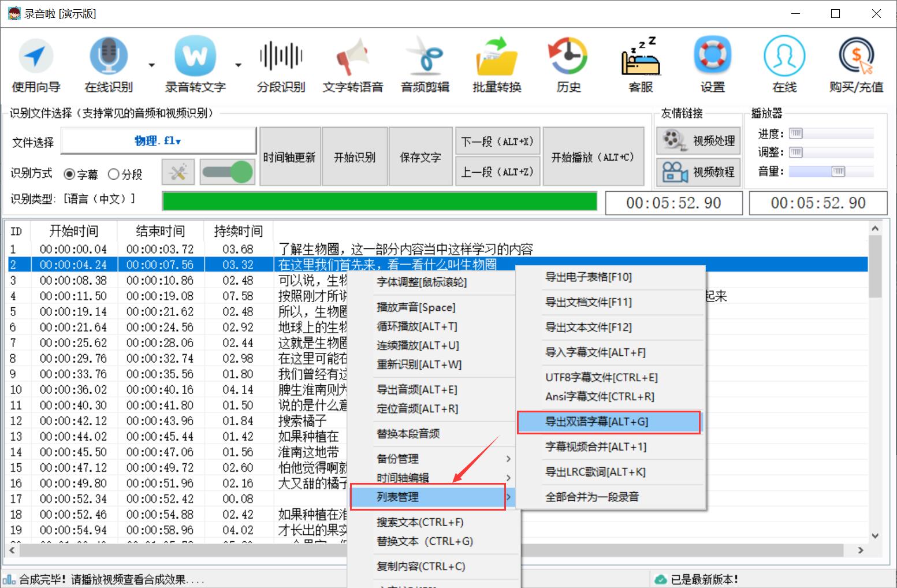Toggle the green switch next to wand
The width and height of the screenshot is (897, 588).
tap(228, 172)
